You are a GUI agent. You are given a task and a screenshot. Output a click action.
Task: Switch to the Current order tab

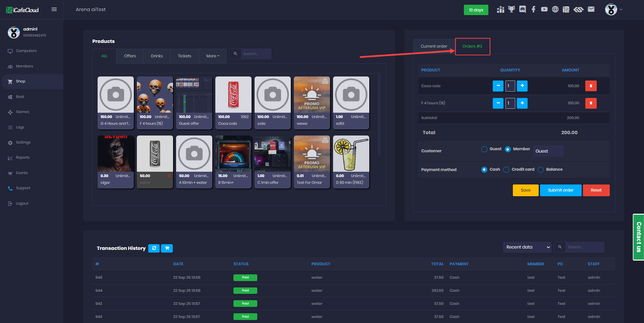pos(434,46)
